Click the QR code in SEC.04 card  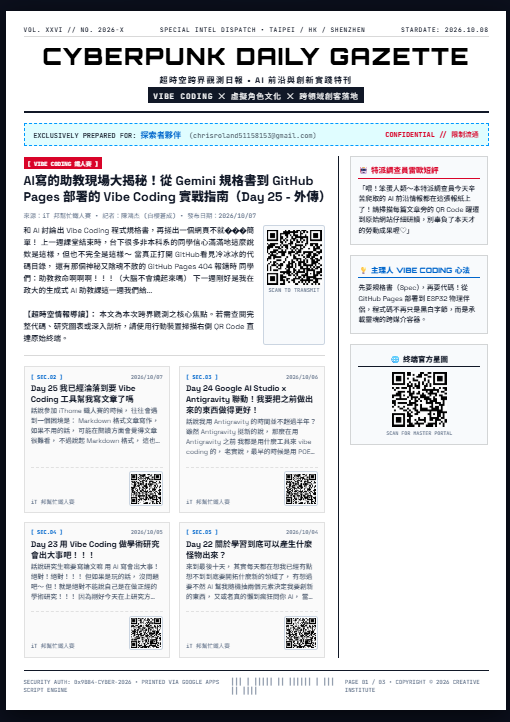[146, 633]
